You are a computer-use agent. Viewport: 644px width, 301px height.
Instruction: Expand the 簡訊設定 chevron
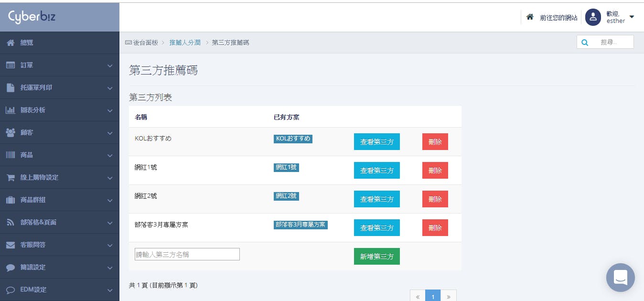pyautogui.click(x=110, y=268)
